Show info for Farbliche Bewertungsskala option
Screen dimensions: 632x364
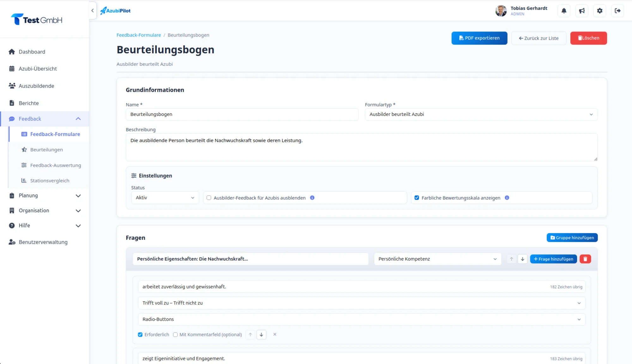click(x=507, y=198)
